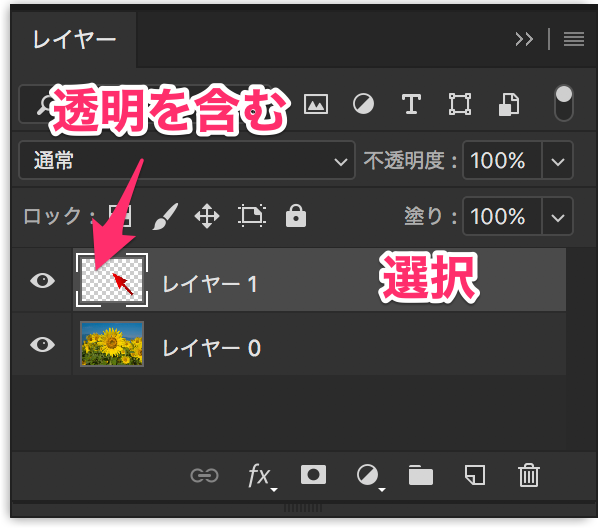
Task: Click the 塗り 100% value field
Action: [502, 216]
